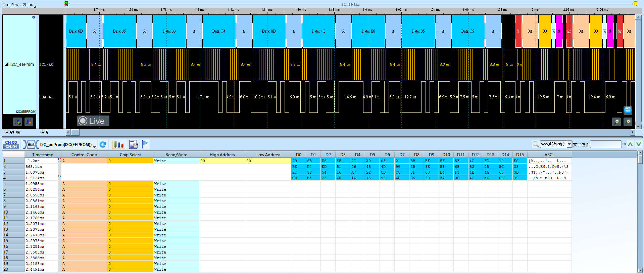This screenshot has height=274, width=644.
Task: Click the search magnifier icon
Action: tap(536, 144)
